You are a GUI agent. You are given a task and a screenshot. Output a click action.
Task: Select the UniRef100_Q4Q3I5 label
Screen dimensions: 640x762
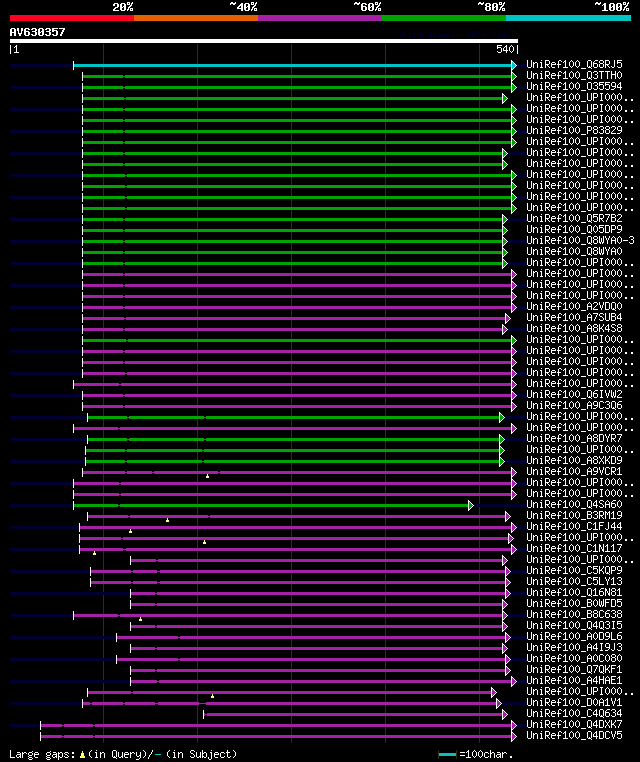[x=574, y=625]
